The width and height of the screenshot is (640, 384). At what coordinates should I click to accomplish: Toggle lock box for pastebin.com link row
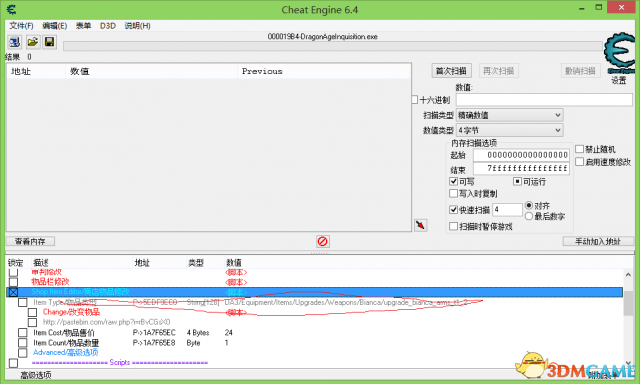[33, 322]
